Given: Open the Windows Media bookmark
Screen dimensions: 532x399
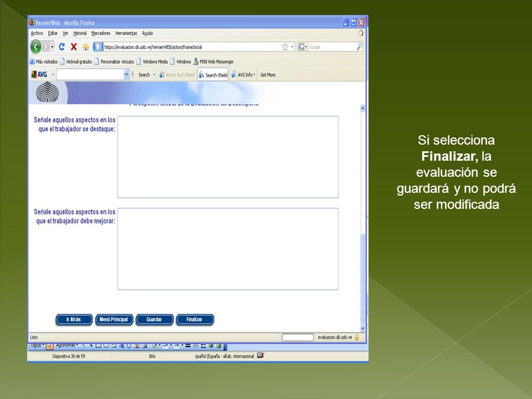Looking at the screenshot, I should [x=152, y=62].
